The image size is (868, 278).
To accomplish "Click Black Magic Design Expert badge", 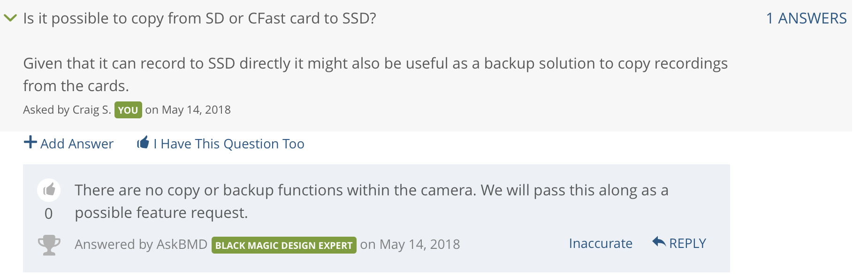I will [284, 245].
